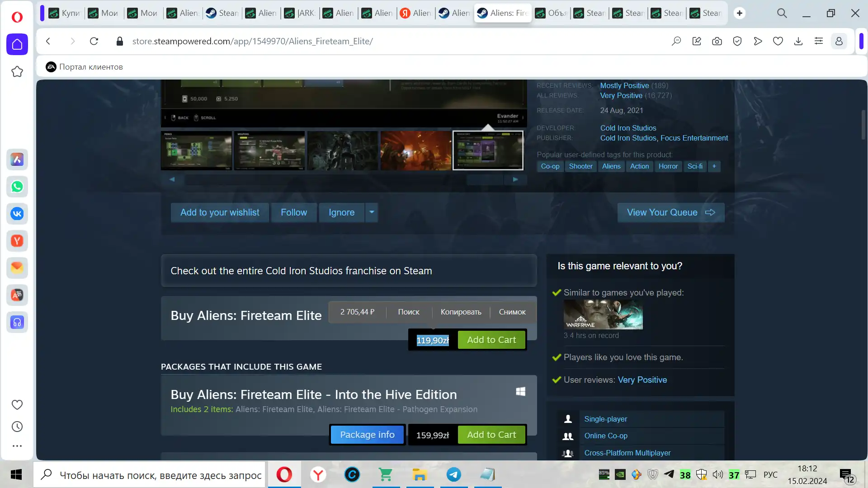This screenshot has height=488, width=868.
Task: Open Easy Setup menu icon
Action: (819, 41)
